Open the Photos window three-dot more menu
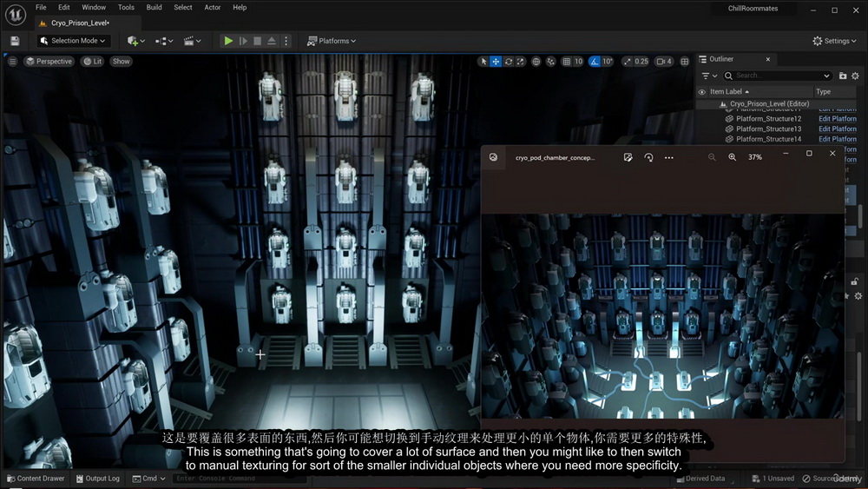 [668, 158]
